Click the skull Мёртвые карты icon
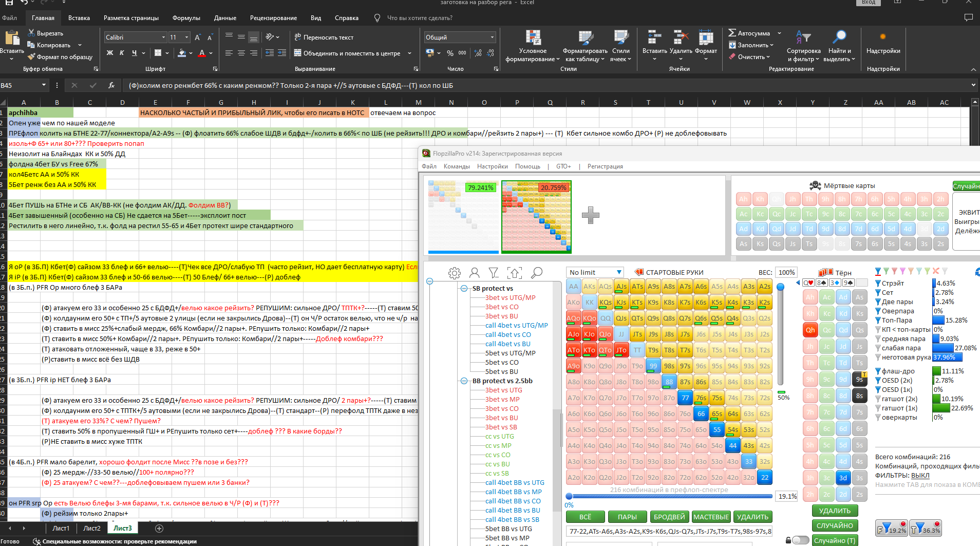Image resolution: width=980 pixels, height=546 pixels. coord(815,185)
